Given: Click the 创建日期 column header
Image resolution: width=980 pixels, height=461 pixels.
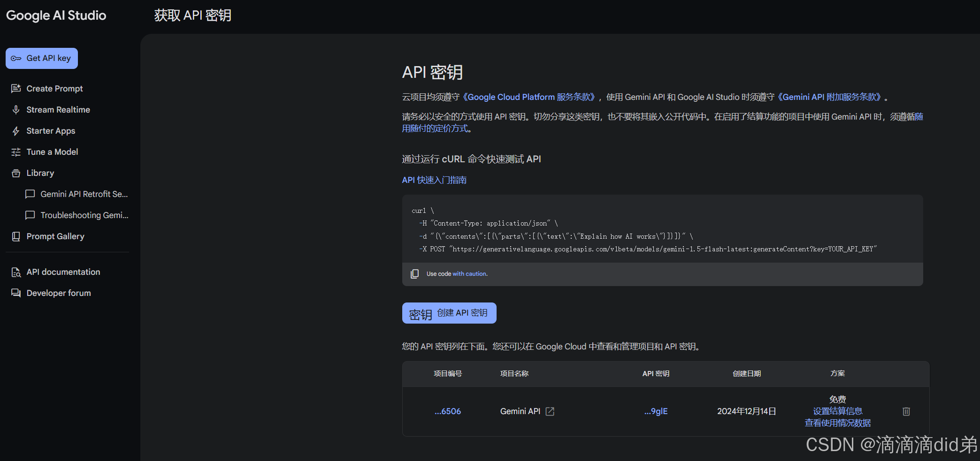Looking at the screenshot, I should [747, 374].
